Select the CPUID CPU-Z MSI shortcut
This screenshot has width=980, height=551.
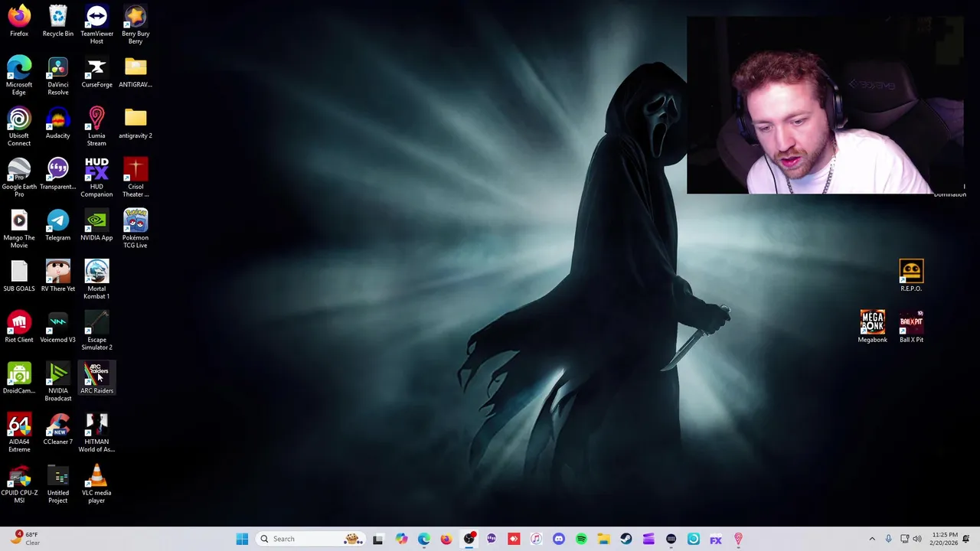19,484
